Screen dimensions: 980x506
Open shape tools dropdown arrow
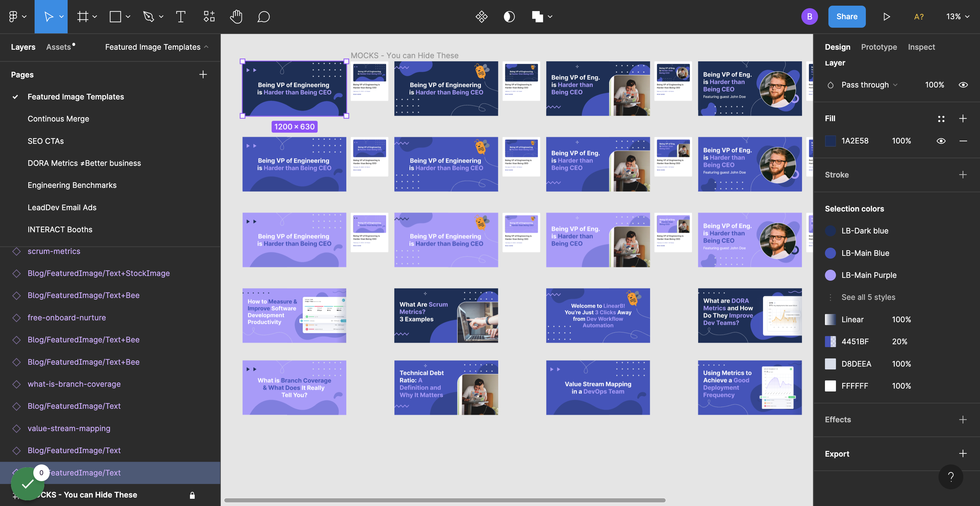(x=128, y=17)
